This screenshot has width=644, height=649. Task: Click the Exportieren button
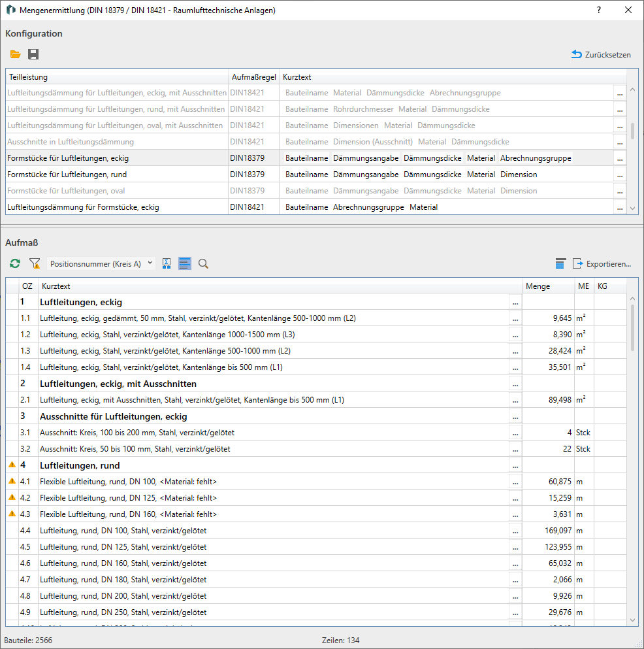click(602, 263)
